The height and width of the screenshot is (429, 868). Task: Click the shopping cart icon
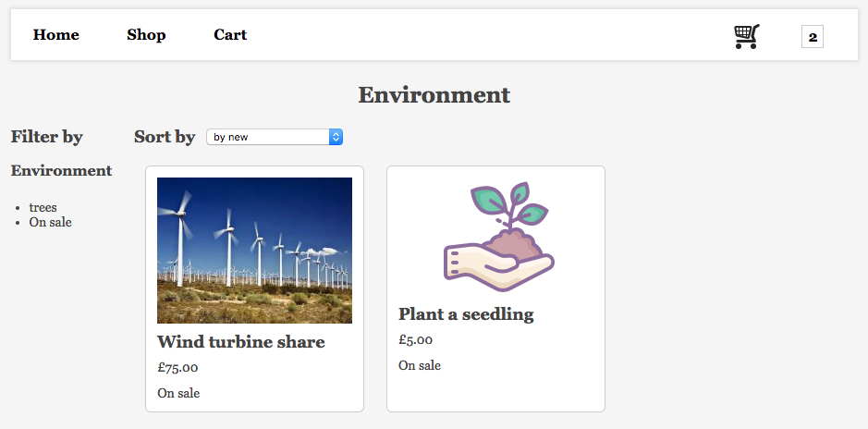tap(747, 36)
